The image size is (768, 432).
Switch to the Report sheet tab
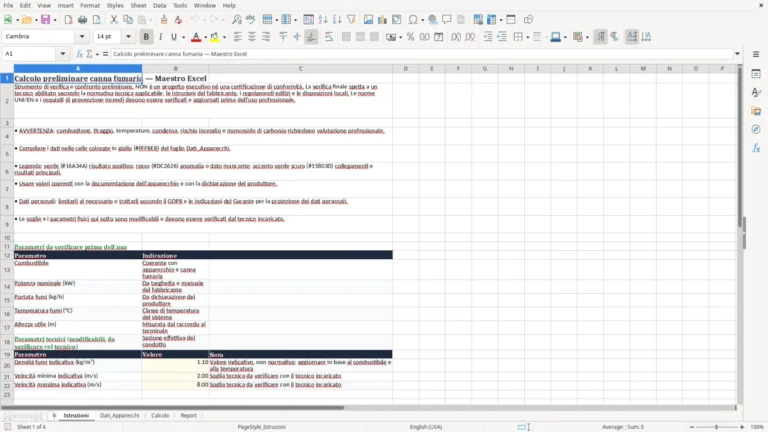(189, 415)
